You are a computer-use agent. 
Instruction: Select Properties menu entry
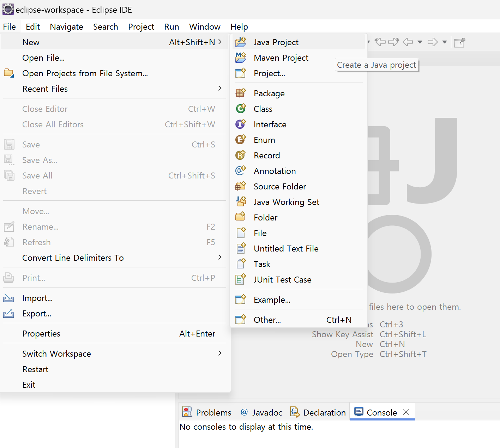(x=115, y=333)
